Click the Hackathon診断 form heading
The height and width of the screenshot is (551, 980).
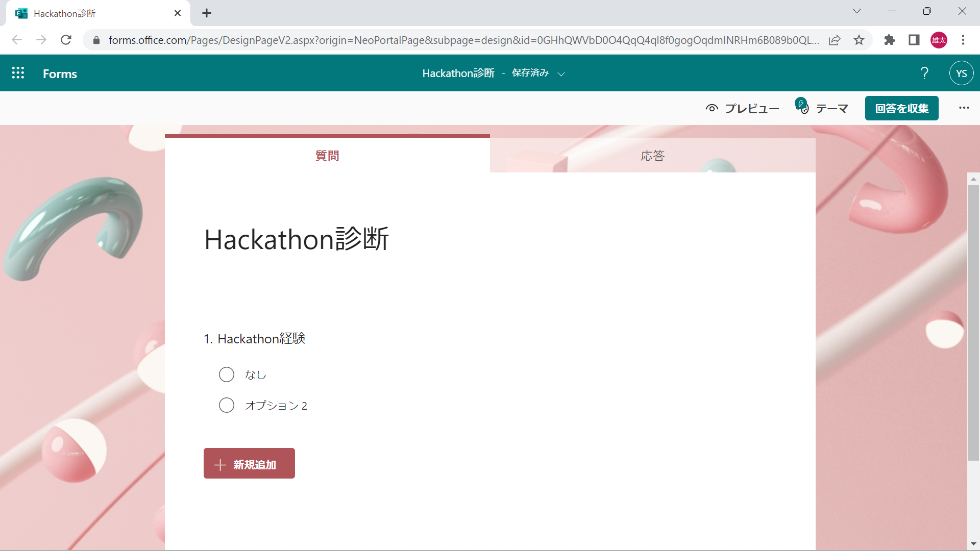click(297, 239)
